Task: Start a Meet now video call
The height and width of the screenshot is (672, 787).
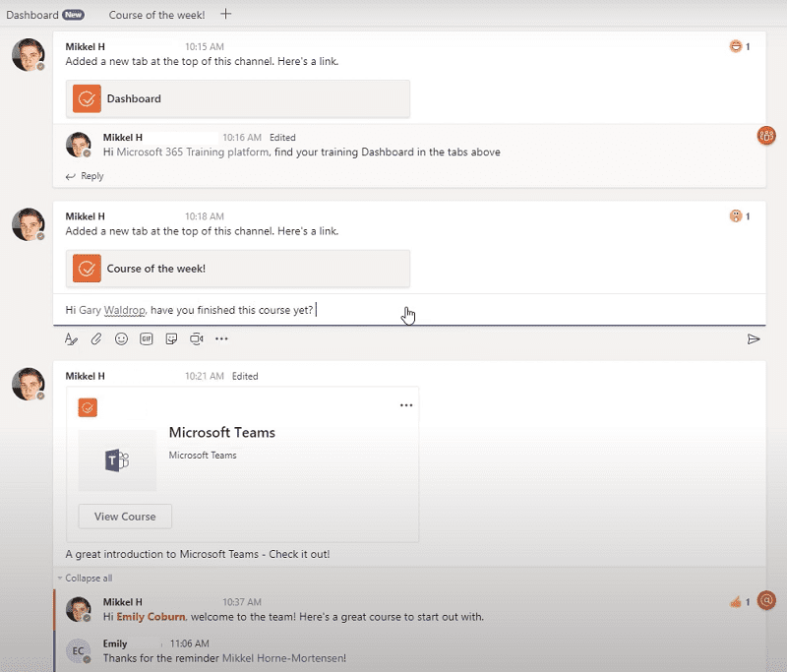Action: 196,339
